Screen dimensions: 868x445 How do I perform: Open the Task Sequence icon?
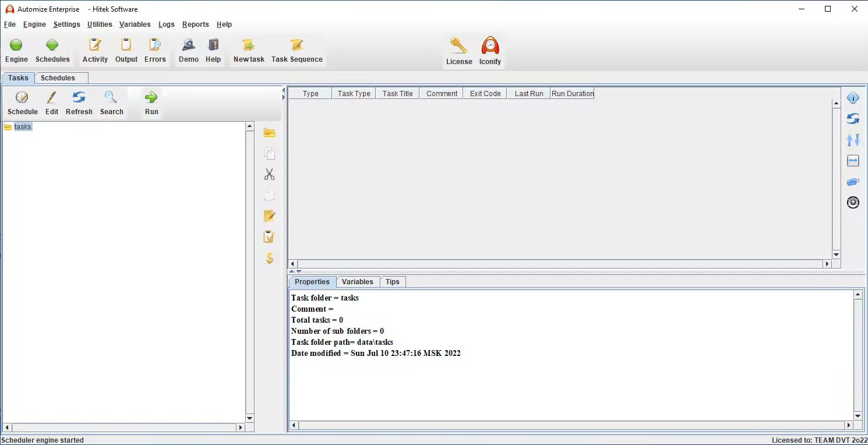[297, 45]
